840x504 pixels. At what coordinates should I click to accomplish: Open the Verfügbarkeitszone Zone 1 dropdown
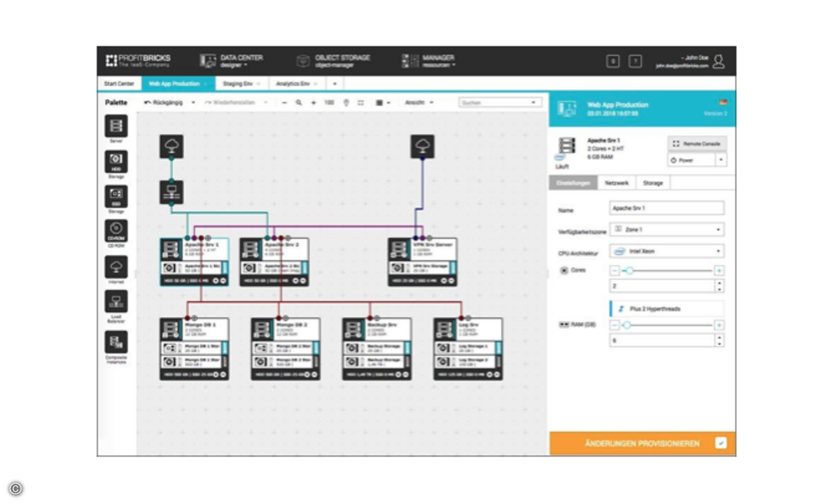point(667,230)
